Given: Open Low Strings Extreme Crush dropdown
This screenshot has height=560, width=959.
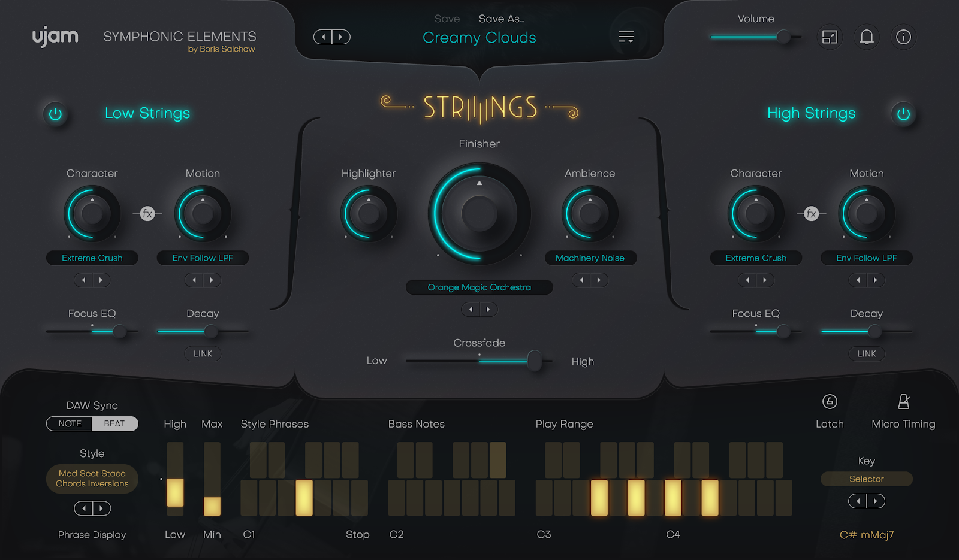Looking at the screenshot, I should (92, 258).
